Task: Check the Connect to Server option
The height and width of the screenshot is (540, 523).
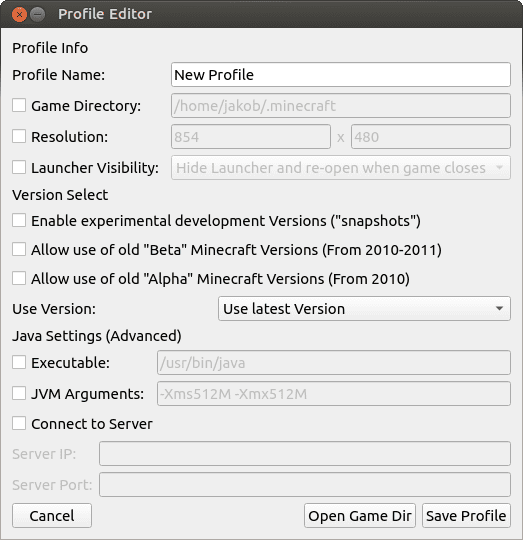Action: tap(19, 423)
